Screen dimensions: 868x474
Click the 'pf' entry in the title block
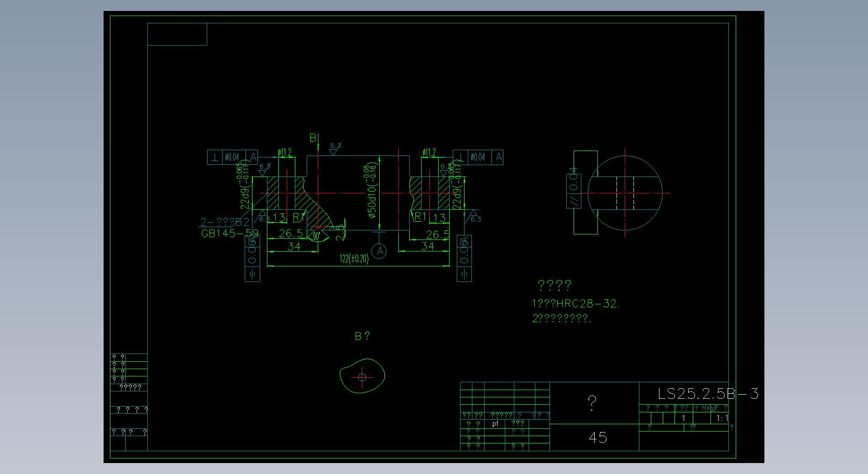point(495,424)
